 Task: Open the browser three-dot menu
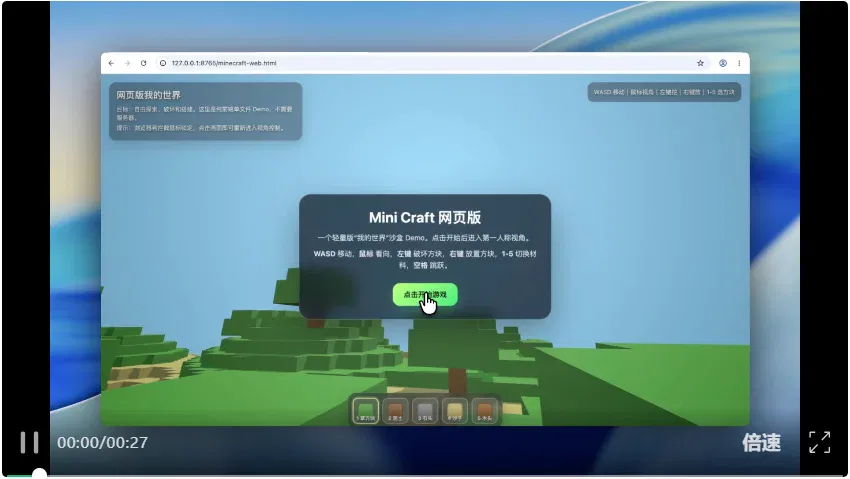point(739,63)
